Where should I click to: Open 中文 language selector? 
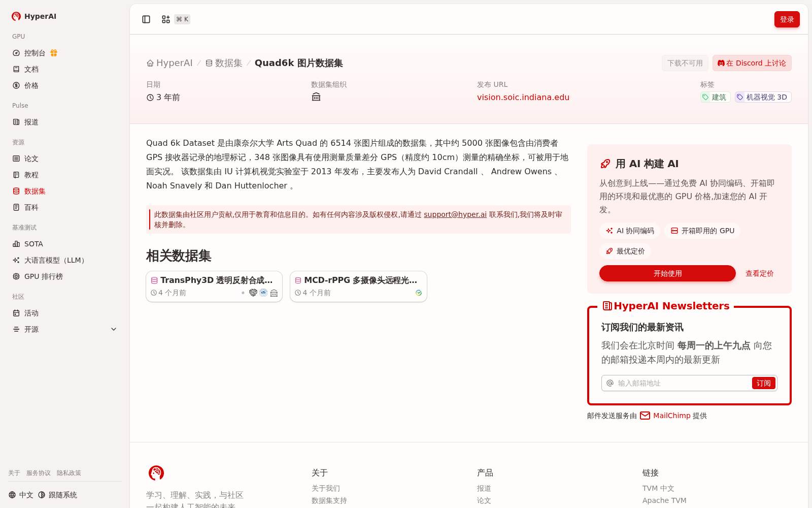coord(21,495)
